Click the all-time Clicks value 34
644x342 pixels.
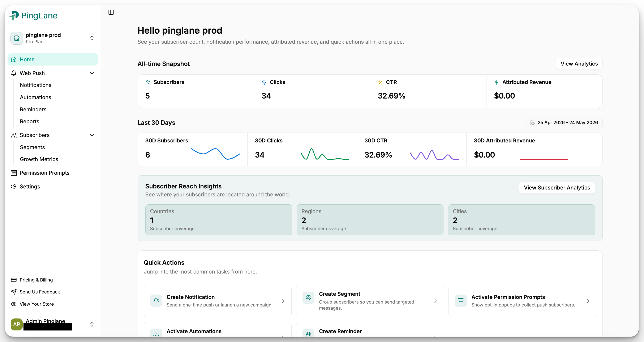(266, 96)
